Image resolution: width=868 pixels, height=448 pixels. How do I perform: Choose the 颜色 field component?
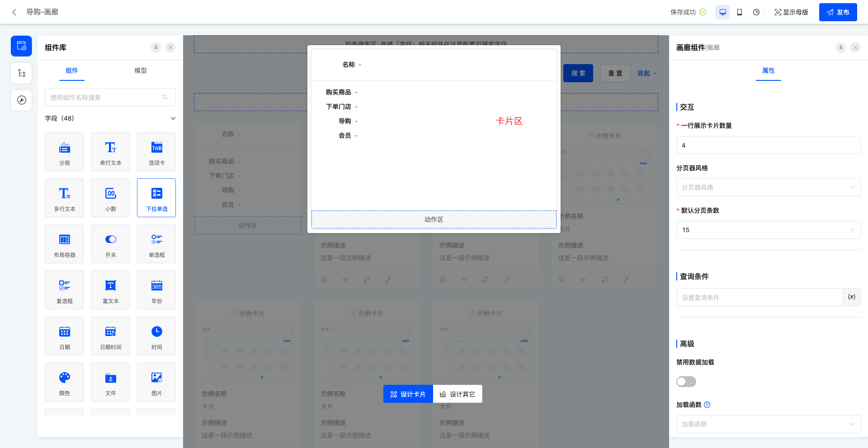coord(64,382)
